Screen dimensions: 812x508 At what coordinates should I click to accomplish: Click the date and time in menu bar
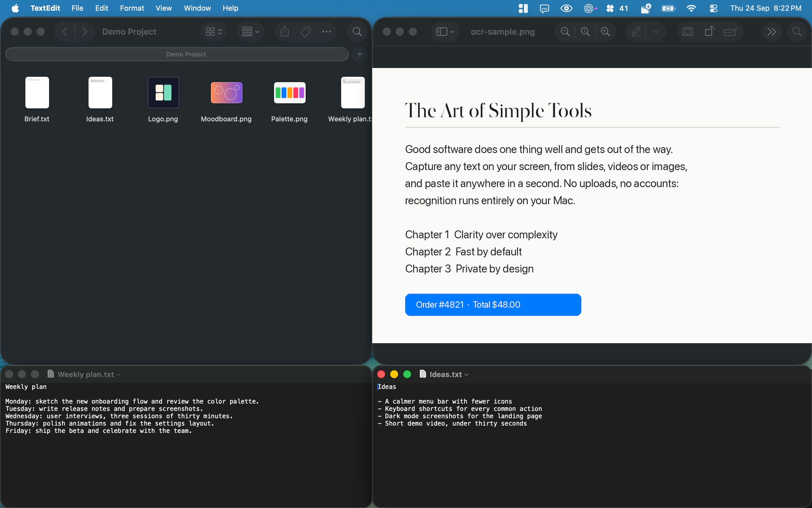click(x=766, y=8)
